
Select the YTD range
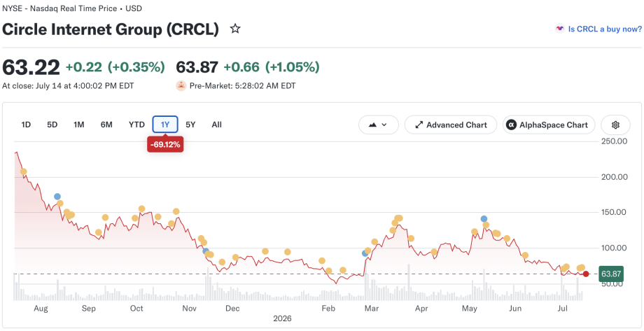point(136,125)
